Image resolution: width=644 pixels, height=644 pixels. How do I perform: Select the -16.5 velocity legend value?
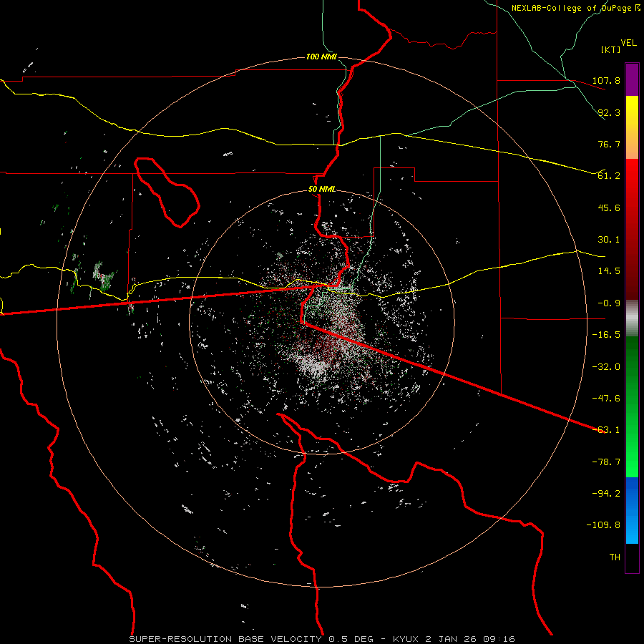coord(606,335)
